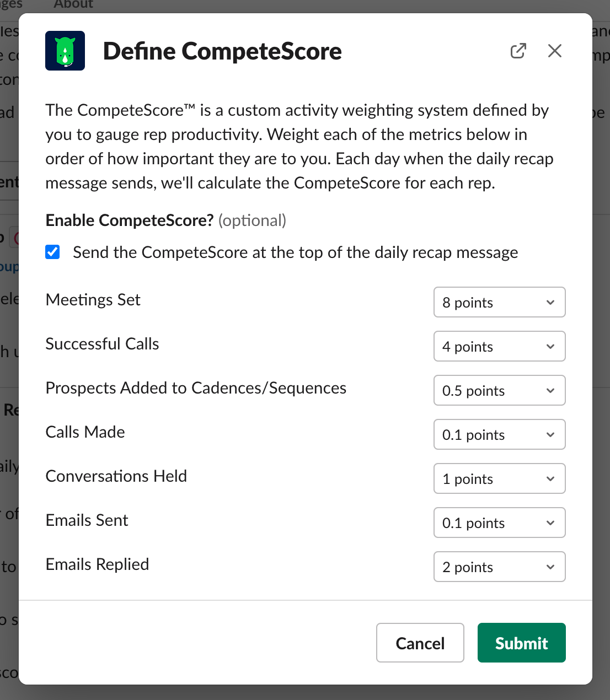This screenshot has width=610, height=700.
Task: Click the Cancel button
Action: pos(420,643)
